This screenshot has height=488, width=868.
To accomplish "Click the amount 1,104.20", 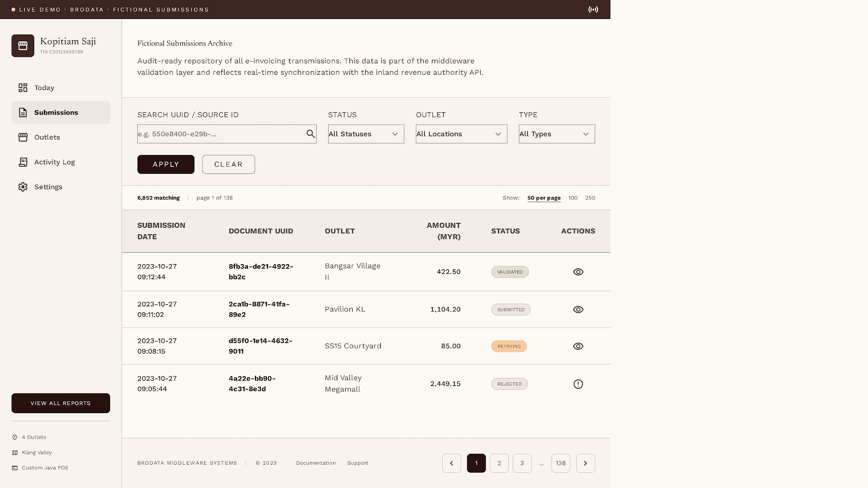I will pyautogui.click(x=445, y=310).
